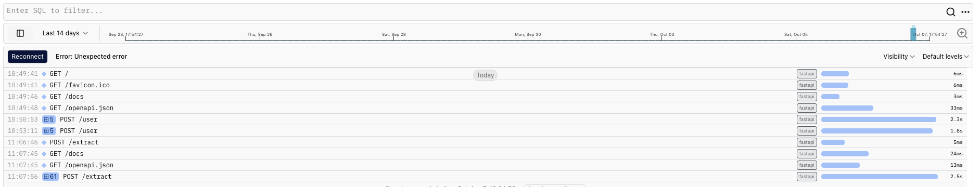Select the GET / row at 10:49:41
The width and height of the screenshot is (980, 187).
485,74
